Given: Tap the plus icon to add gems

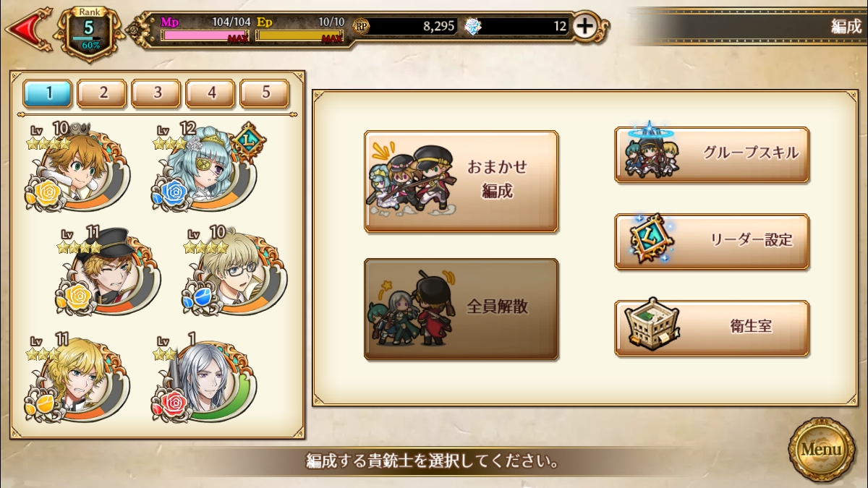Looking at the screenshot, I should [x=584, y=26].
